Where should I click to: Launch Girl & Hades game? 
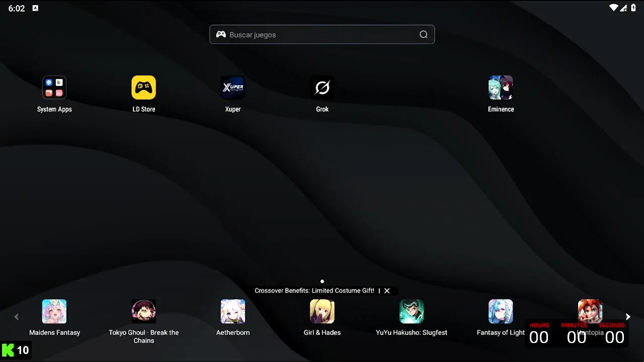[322, 311]
